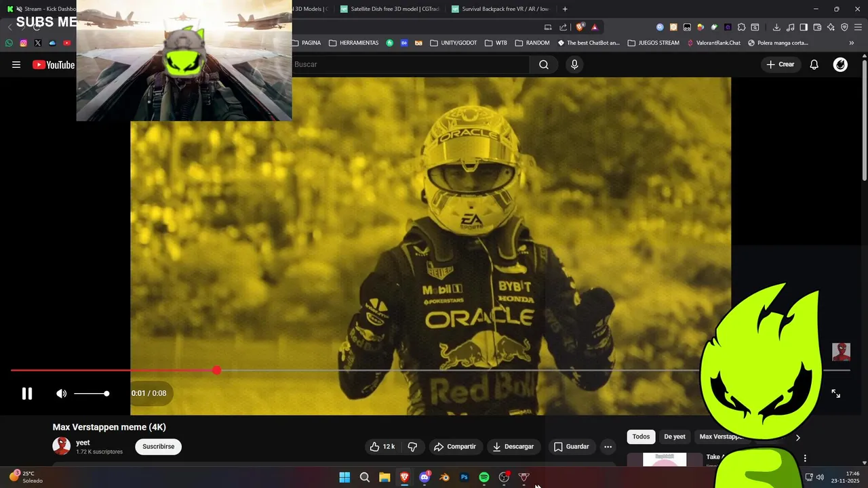The width and height of the screenshot is (868, 488).
Task: Show hidden bookmarks with double chevron
Action: pyautogui.click(x=852, y=43)
